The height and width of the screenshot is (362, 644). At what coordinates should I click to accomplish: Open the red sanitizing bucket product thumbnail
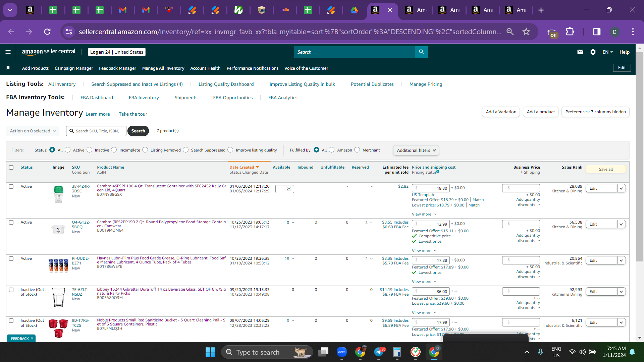coord(58,328)
